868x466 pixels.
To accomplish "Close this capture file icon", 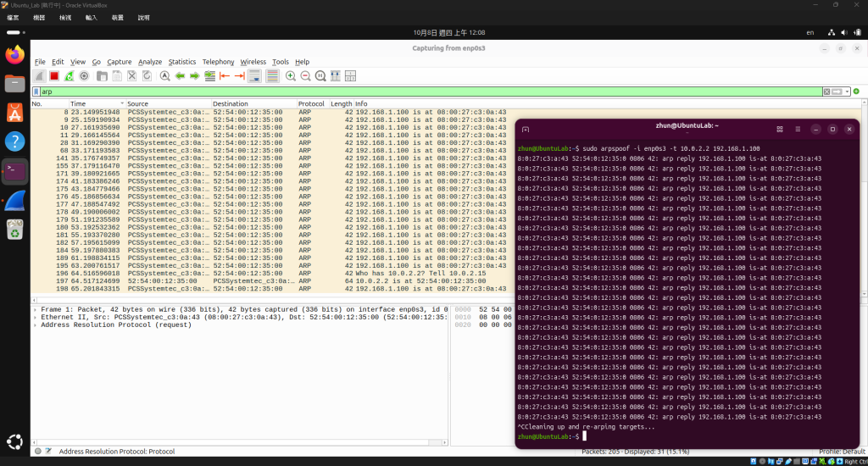I will tap(131, 76).
